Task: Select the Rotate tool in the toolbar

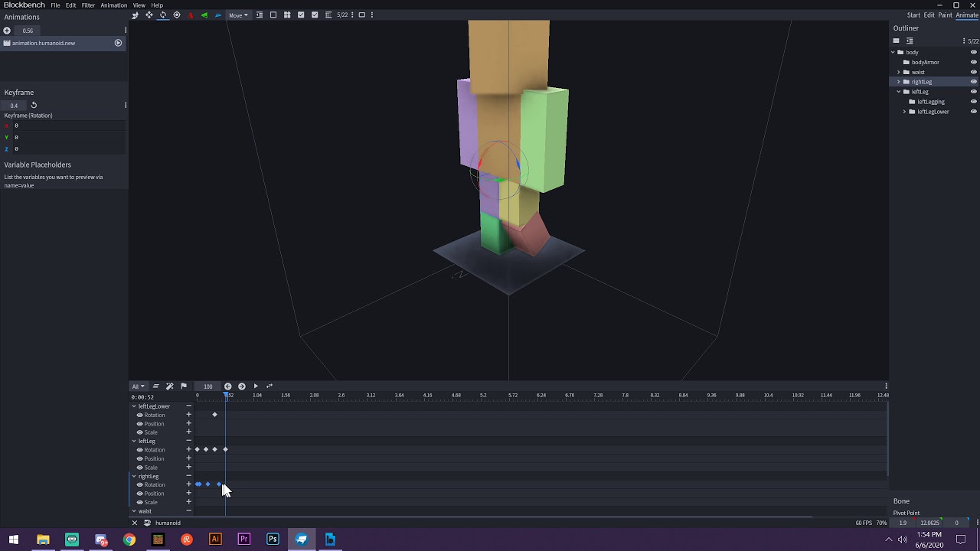Action: (x=163, y=15)
